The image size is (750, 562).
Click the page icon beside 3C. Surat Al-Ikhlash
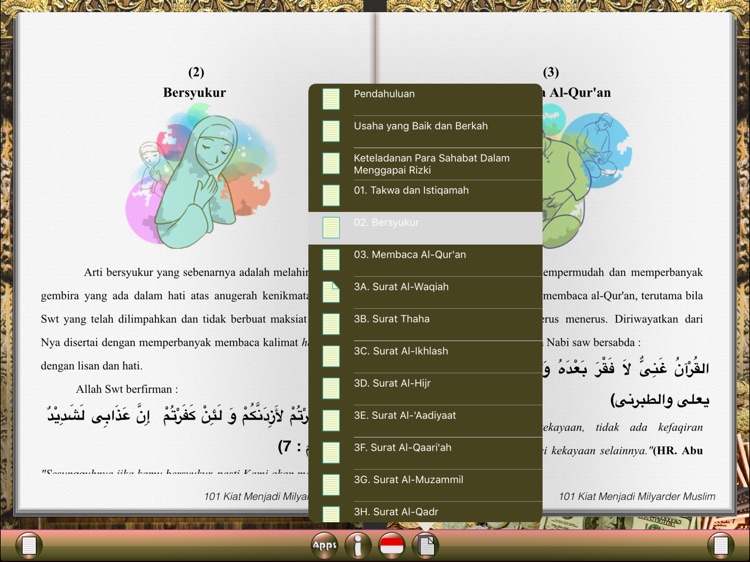click(x=331, y=356)
